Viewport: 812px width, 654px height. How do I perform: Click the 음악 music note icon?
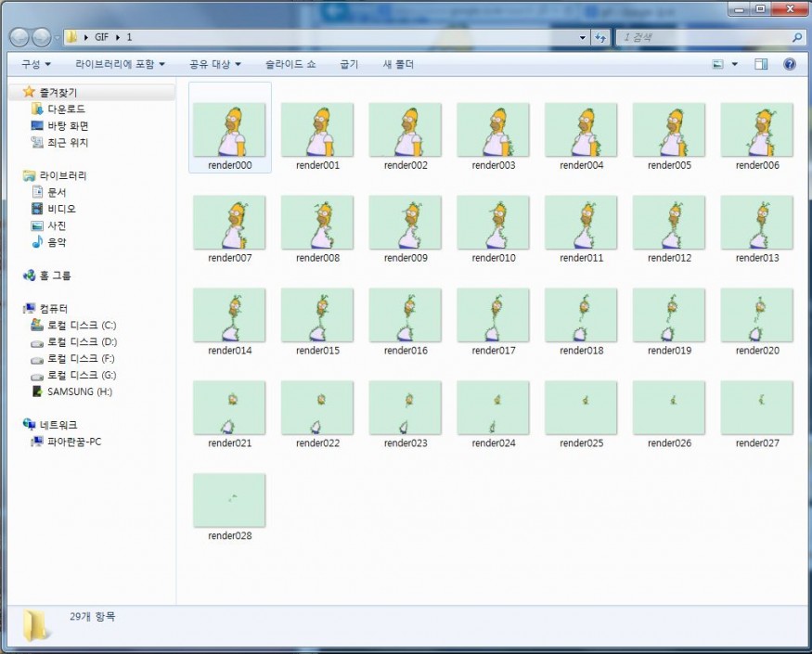(37, 242)
